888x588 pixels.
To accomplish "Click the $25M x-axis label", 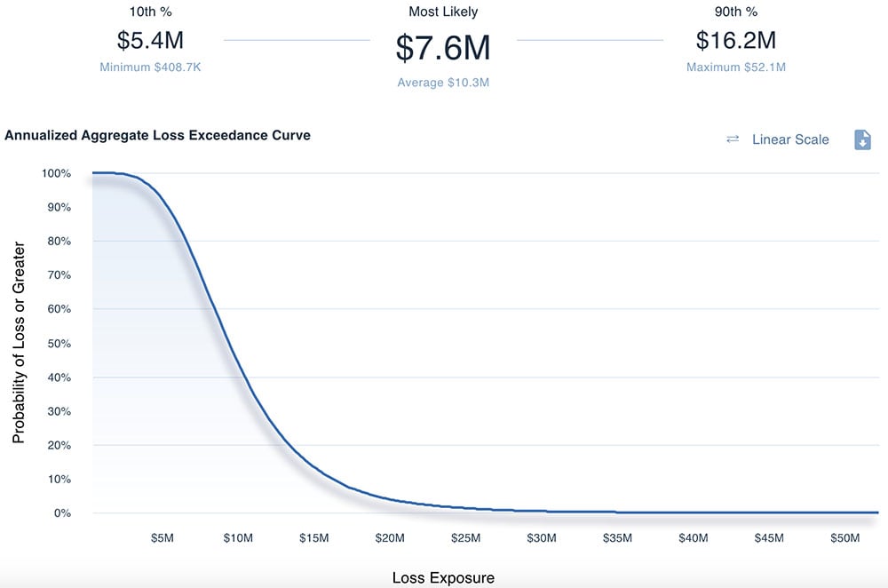I will 465,538.
